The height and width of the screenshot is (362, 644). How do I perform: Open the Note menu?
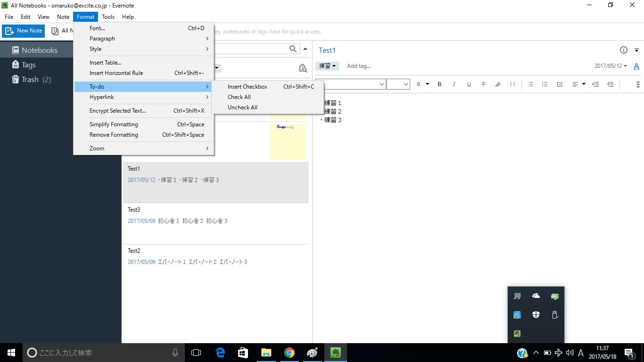63,17
